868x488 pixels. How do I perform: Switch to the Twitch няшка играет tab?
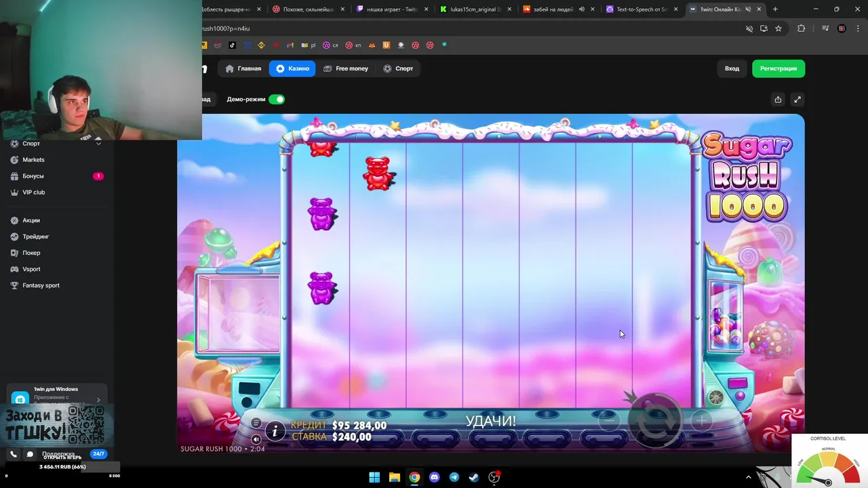coord(392,9)
